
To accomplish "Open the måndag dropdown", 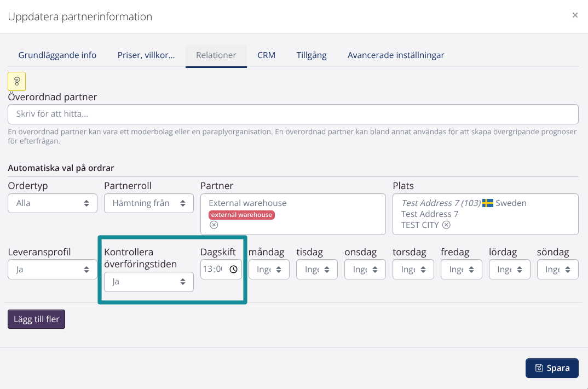I will click(x=269, y=270).
